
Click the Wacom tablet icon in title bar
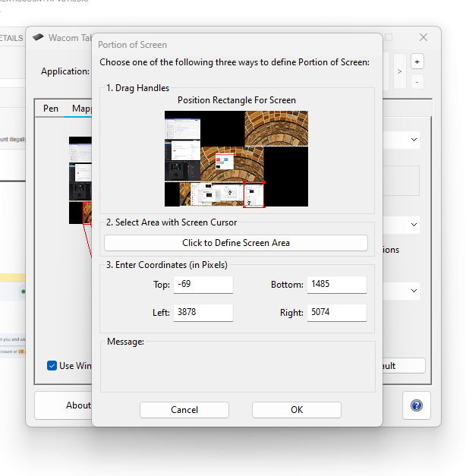click(x=38, y=37)
